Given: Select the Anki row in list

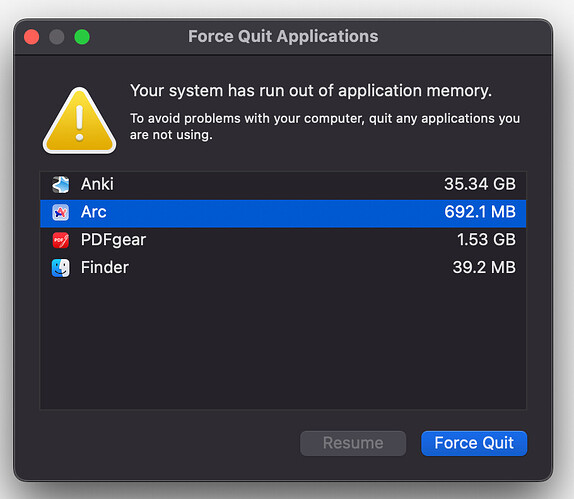Looking at the screenshot, I should (x=283, y=184).
